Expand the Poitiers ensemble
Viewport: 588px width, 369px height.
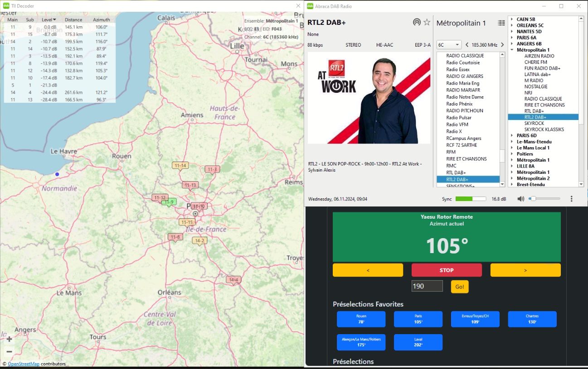click(511, 154)
